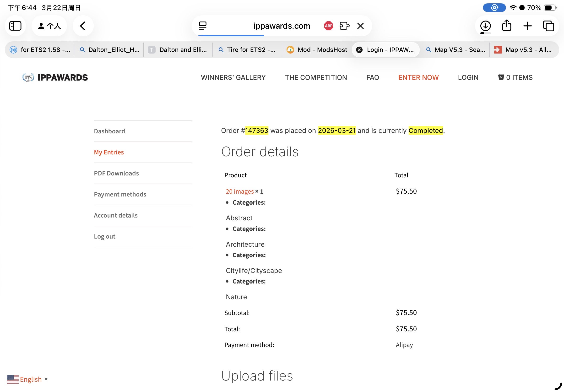
Task: Stop page loading with X icon
Action: tap(360, 26)
